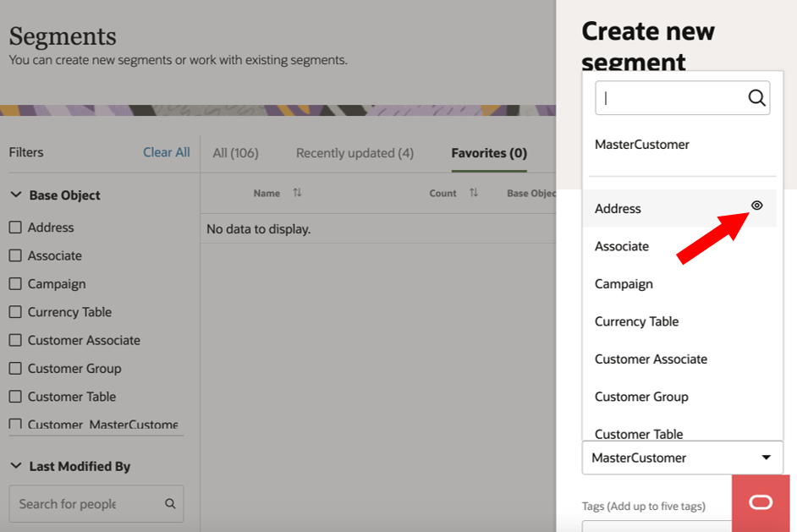Click the people search magnifier icon
This screenshot has height=532, width=797.
click(x=170, y=504)
